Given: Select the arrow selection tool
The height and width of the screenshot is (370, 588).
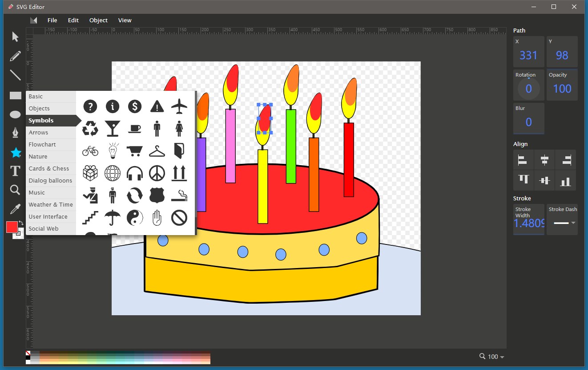Looking at the screenshot, I should coord(15,36).
